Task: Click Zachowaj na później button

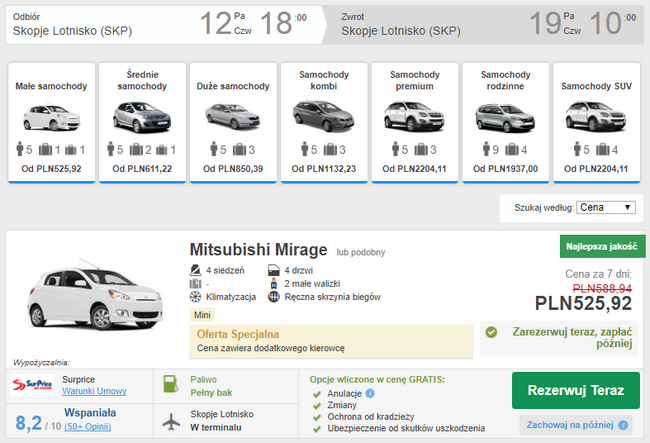Action: [576, 425]
